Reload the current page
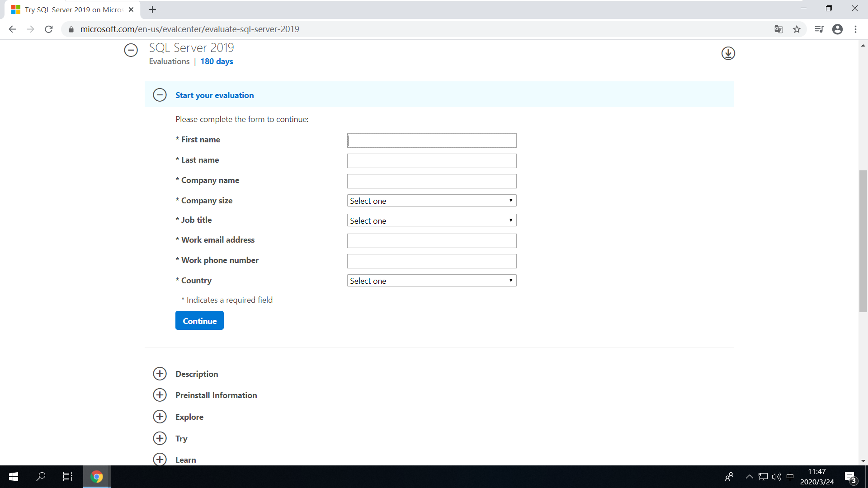 (48, 29)
